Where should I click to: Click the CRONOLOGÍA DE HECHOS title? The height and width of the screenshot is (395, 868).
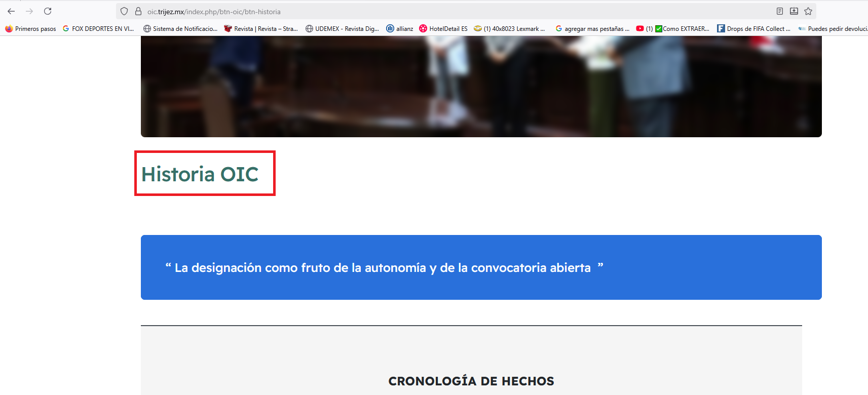[x=471, y=381]
